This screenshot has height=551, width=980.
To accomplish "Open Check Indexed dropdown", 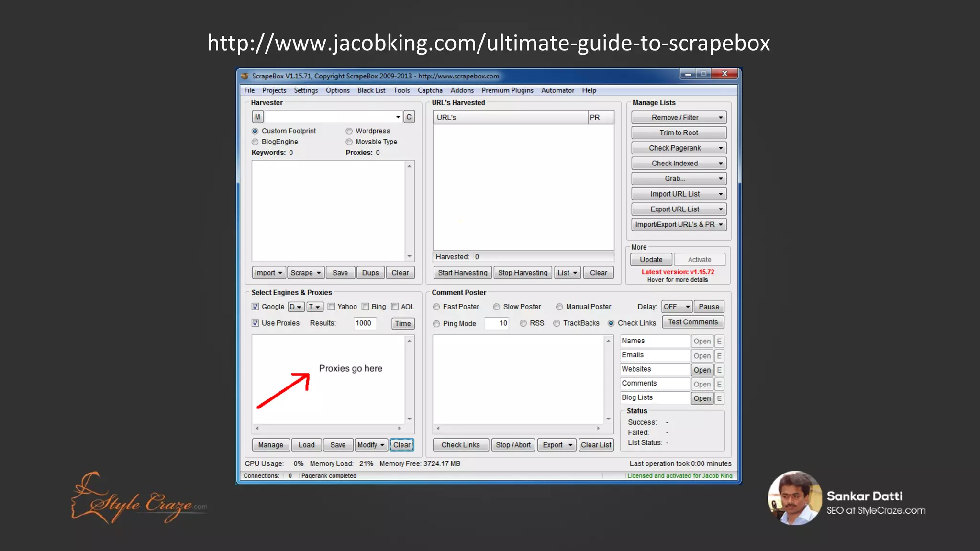I will [679, 164].
